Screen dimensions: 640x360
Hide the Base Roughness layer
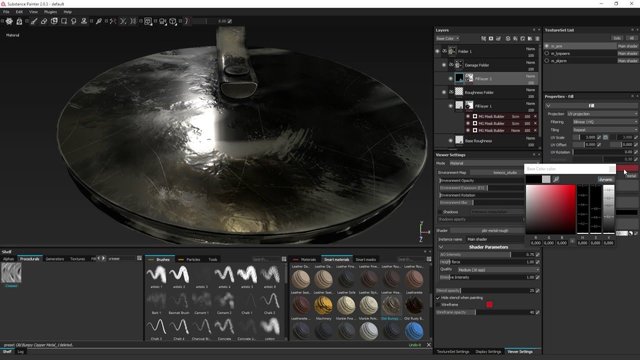pyautogui.click(x=451, y=140)
